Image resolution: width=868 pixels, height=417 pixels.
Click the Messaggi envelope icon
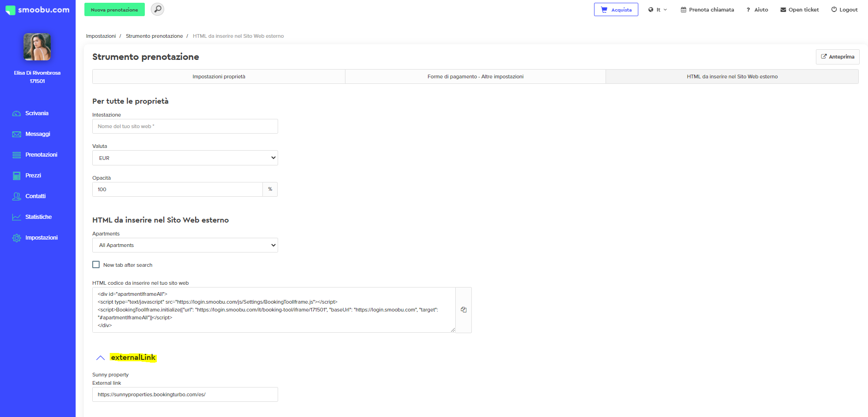17,134
